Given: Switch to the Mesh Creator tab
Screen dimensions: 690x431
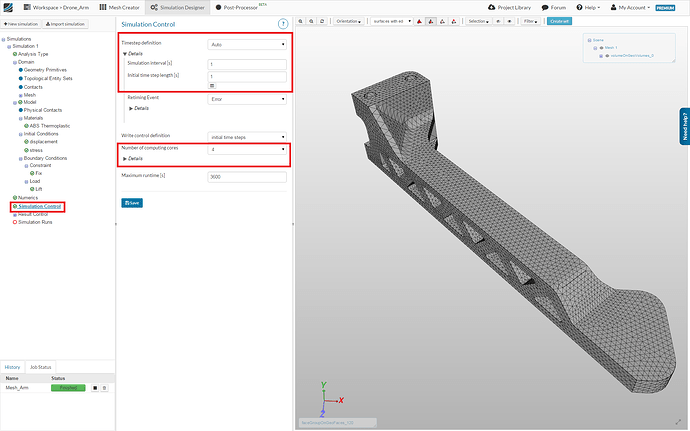Looking at the screenshot, I should [124, 7].
